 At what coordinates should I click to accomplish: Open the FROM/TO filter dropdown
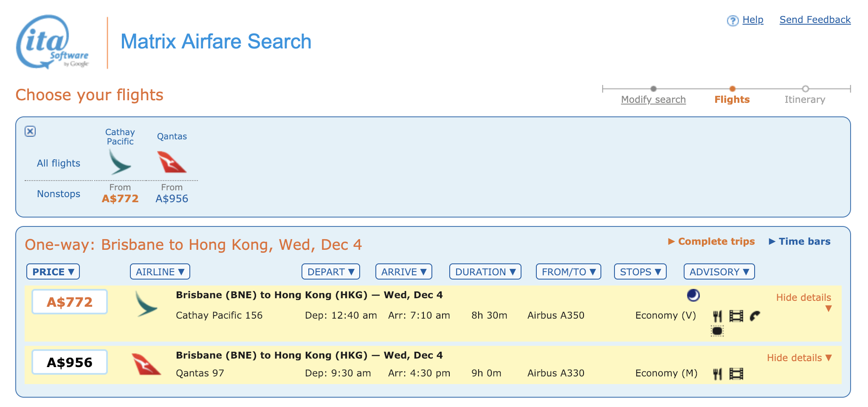(569, 272)
